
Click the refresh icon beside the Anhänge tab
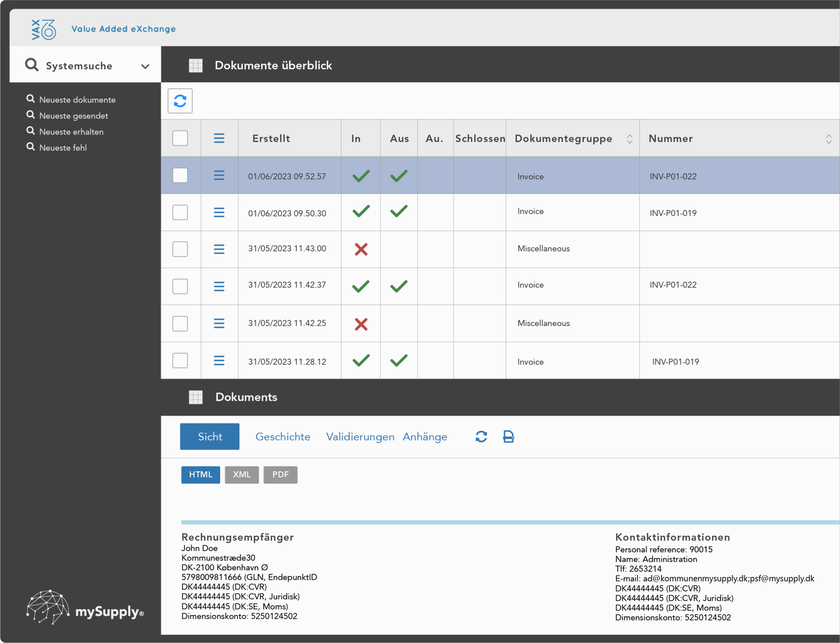point(481,437)
